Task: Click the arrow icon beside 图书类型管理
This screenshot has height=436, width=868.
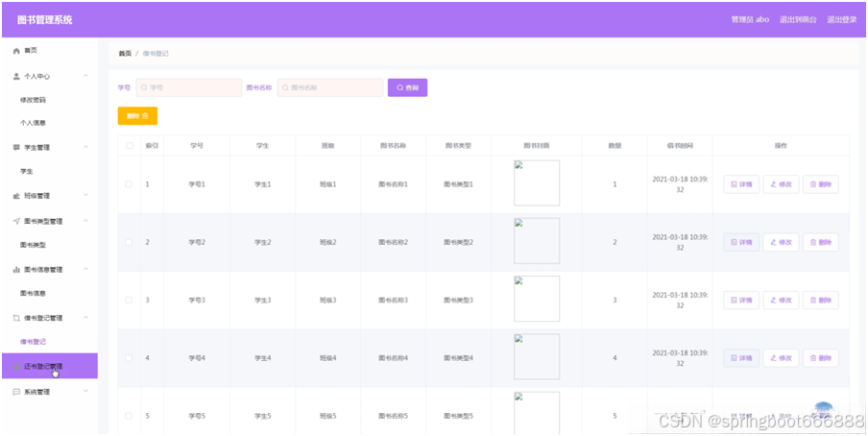Action: tap(16, 221)
